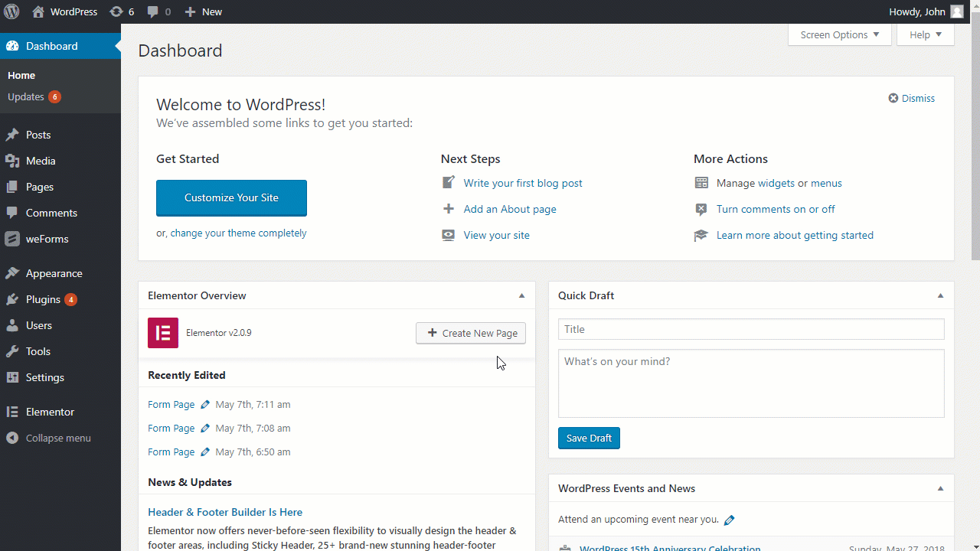Collapse WordPress Events and News panel
Screen dimensions: 980x551
click(941, 488)
